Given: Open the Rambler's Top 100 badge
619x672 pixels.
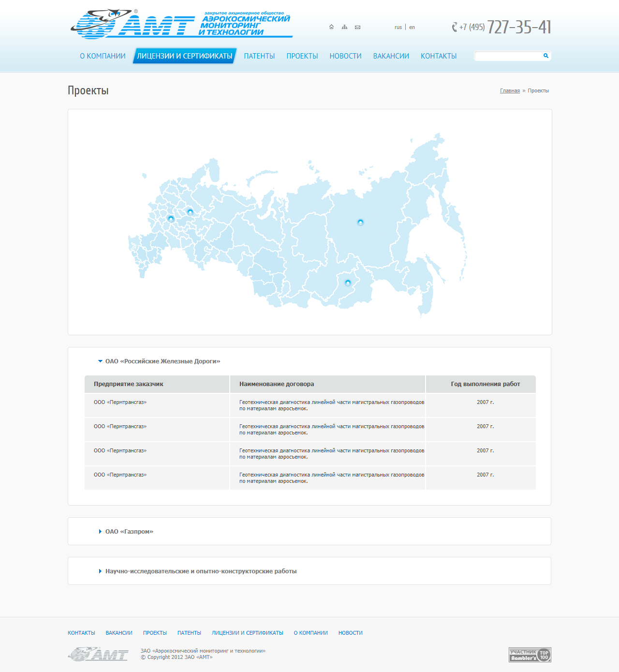Looking at the screenshot, I should (530, 655).
